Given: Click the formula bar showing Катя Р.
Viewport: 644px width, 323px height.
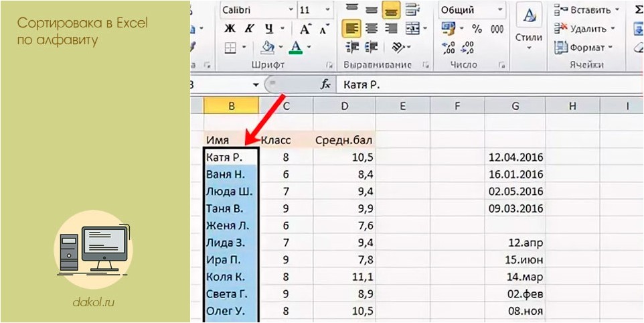Looking at the screenshot, I should pos(489,84).
